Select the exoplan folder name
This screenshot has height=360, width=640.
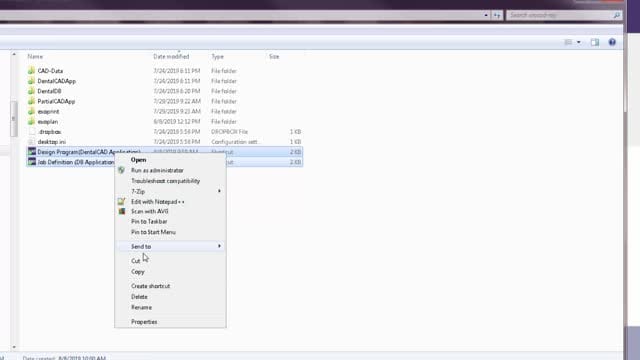click(48, 122)
